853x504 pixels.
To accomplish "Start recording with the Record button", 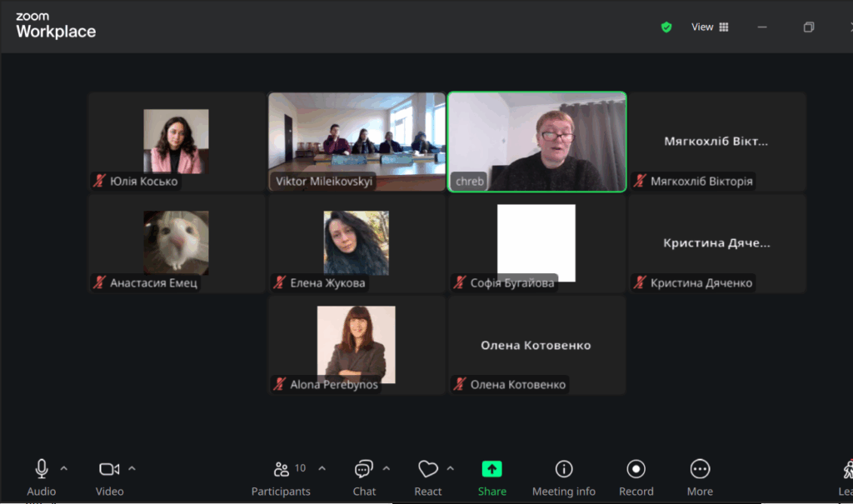I will (x=636, y=469).
